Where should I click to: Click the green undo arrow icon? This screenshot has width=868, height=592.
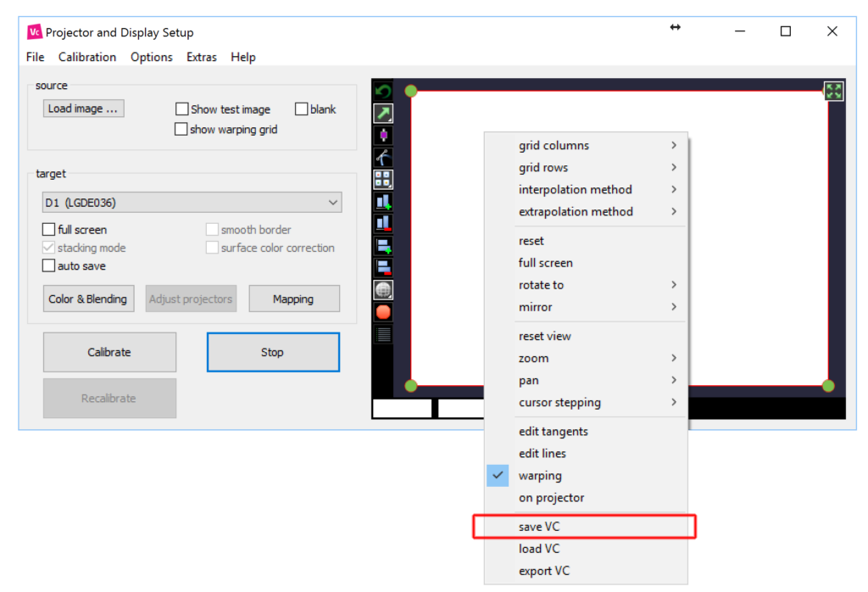383,92
